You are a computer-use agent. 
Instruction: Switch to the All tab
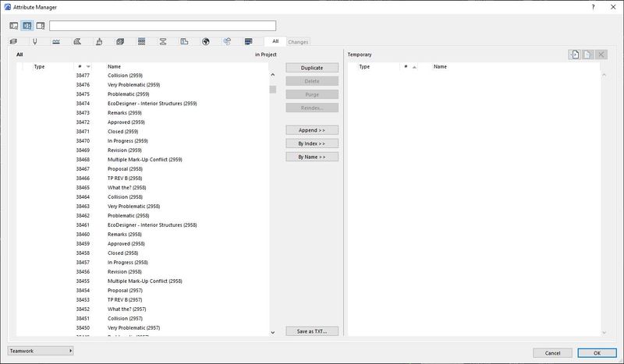pos(275,41)
